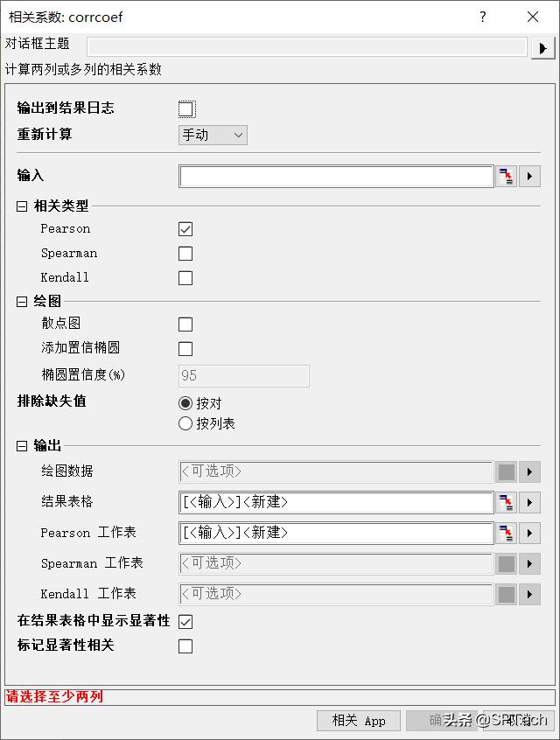This screenshot has height=740, width=560.
Task: Open the 对话框主题 arrow menu button
Action: [542, 47]
